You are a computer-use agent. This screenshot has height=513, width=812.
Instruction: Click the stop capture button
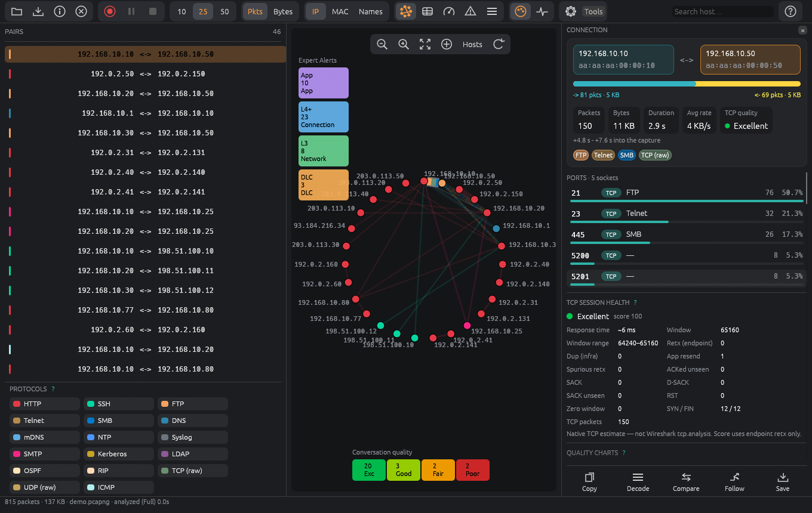click(x=153, y=11)
